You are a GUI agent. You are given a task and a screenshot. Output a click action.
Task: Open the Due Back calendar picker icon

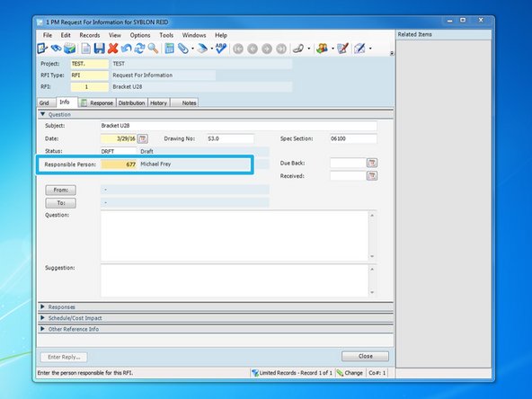click(372, 163)
